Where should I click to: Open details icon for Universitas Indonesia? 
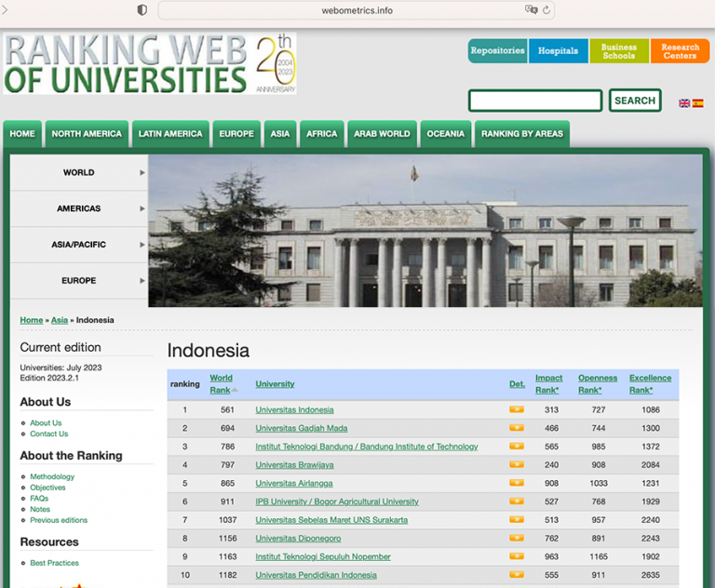pos(516,409)
